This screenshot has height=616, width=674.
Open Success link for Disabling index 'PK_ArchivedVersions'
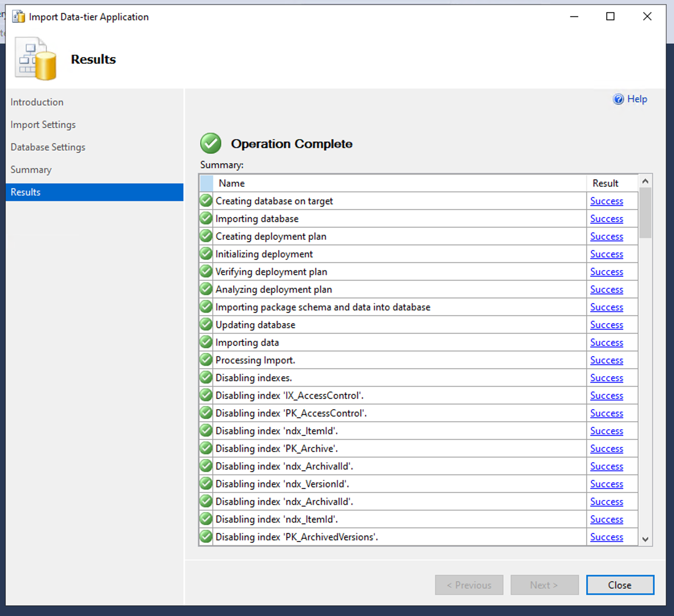point(606,537)
